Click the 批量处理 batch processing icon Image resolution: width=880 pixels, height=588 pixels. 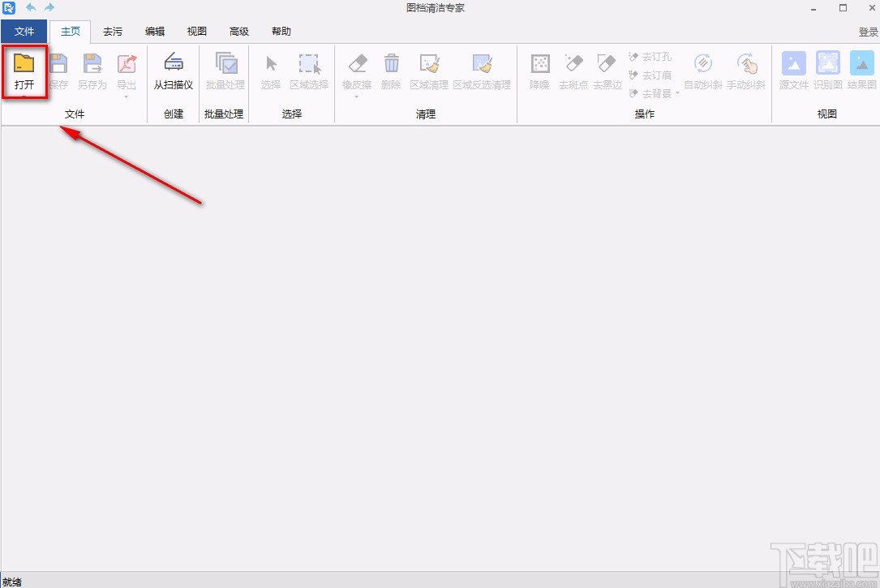(225, 64)
